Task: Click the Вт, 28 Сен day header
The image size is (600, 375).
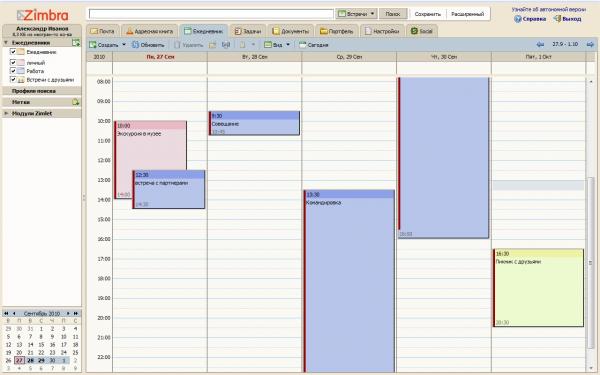Action: pyautogui.click(x=254, y=57)
